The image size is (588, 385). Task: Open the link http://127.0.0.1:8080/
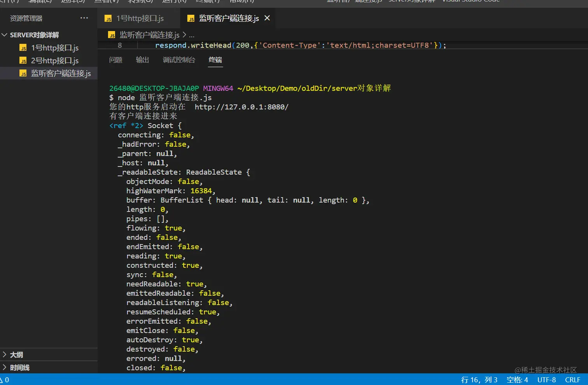(x=241, y=107)
